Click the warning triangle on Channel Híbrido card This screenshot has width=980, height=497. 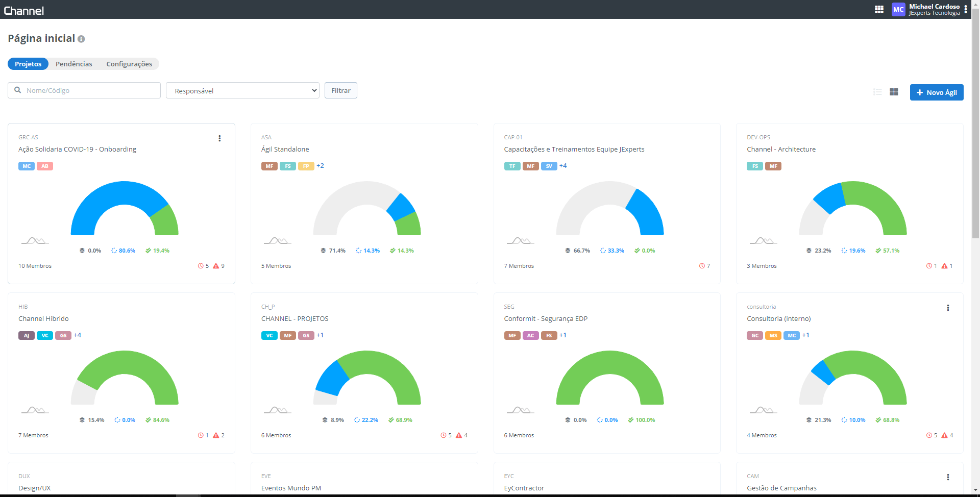click(x=216, y=435)
